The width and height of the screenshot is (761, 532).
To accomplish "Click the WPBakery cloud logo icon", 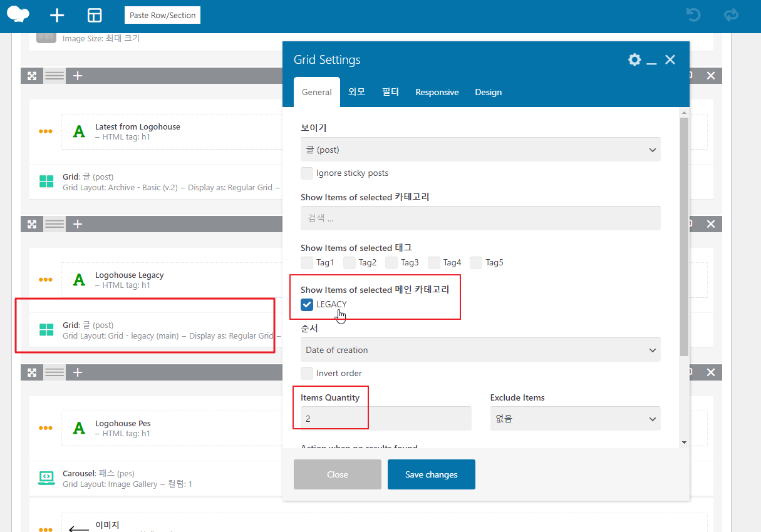I will coord(19,14).
